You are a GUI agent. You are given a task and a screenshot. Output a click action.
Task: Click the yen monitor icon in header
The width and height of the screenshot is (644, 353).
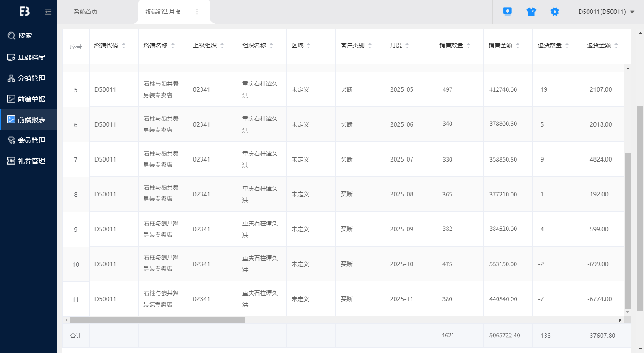pyautogui.click(x=507, y=12)
